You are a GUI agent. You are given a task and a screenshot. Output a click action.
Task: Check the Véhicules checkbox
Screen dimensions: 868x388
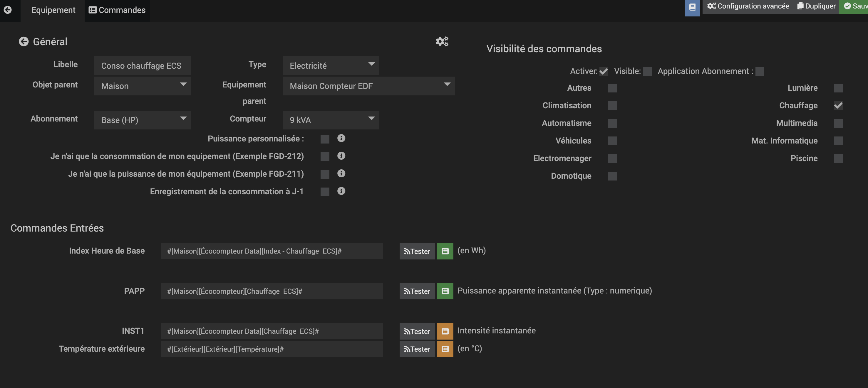pyautogui.click(x=612, y=141)
